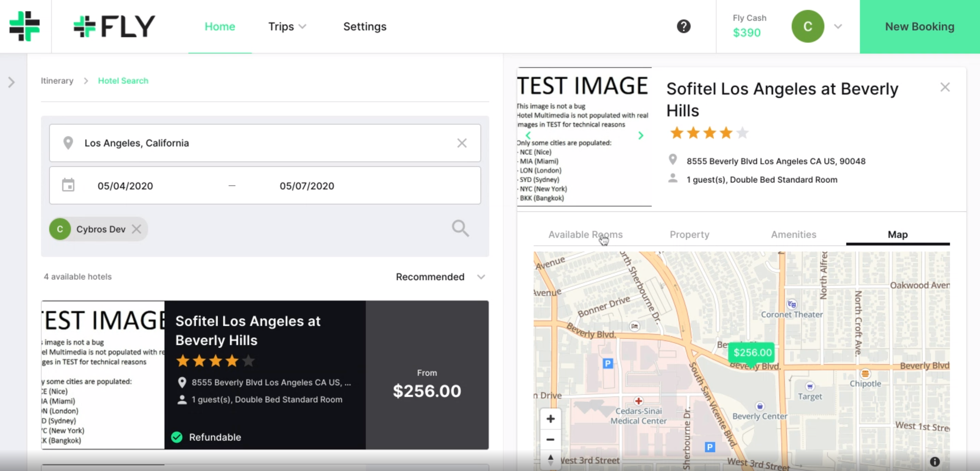The image size is (980, 471).
Task: Click the Chipotle restaurant map marker
Action: click(x=865, y=374)
